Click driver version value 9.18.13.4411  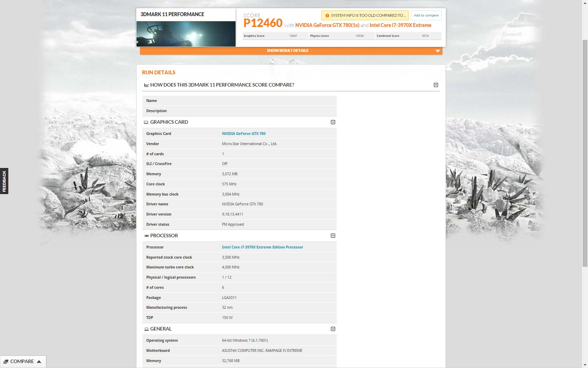(232, 214)
